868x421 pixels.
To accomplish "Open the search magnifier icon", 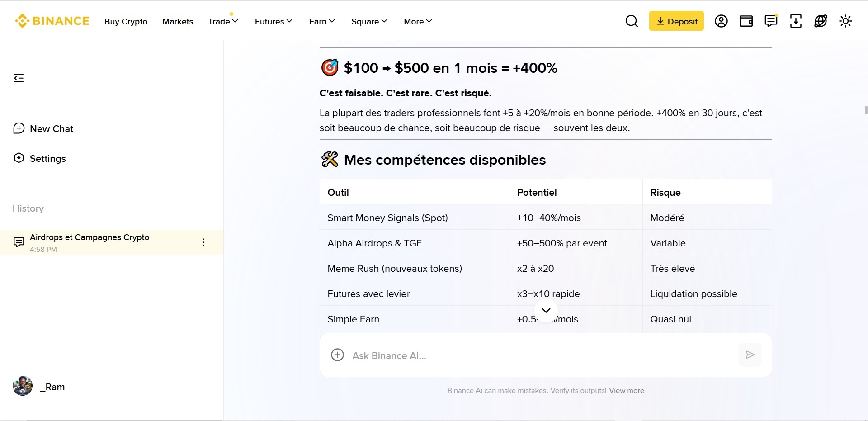I will click(632, 21).
